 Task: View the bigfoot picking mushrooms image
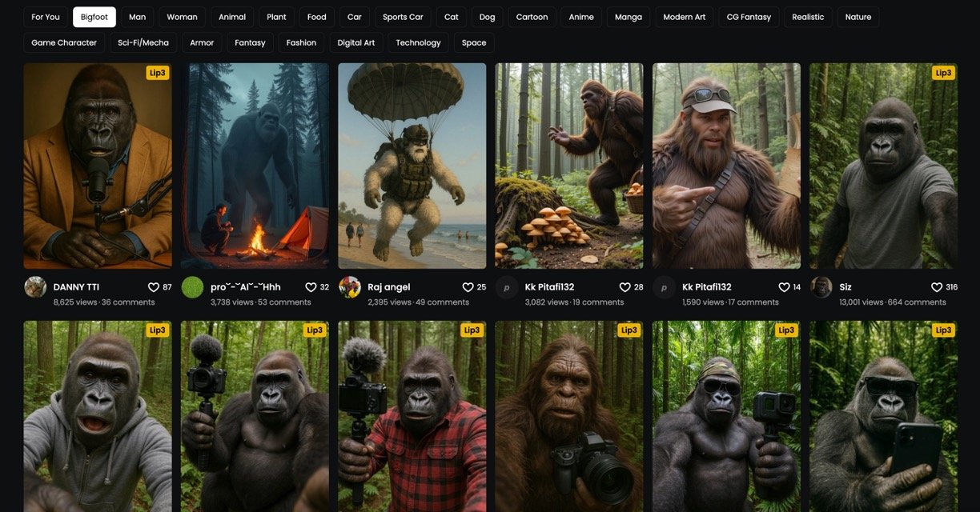568,166
